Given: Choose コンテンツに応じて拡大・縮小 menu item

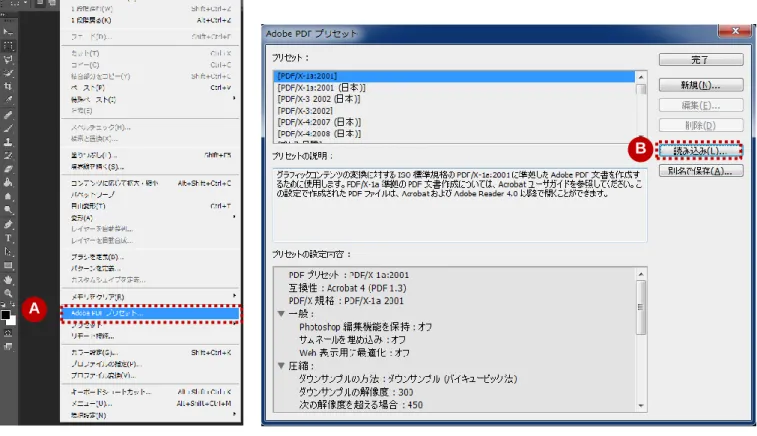Looking at the screenshot, I should tap(150, 183).
